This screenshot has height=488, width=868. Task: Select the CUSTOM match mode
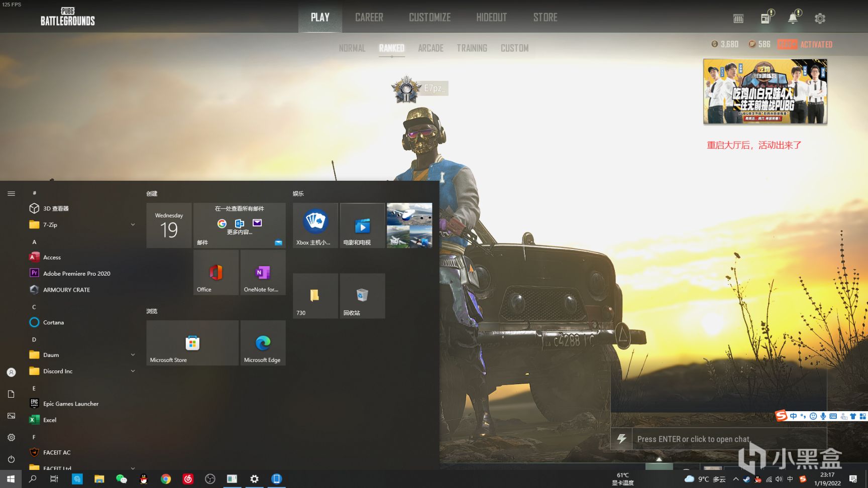515,48
